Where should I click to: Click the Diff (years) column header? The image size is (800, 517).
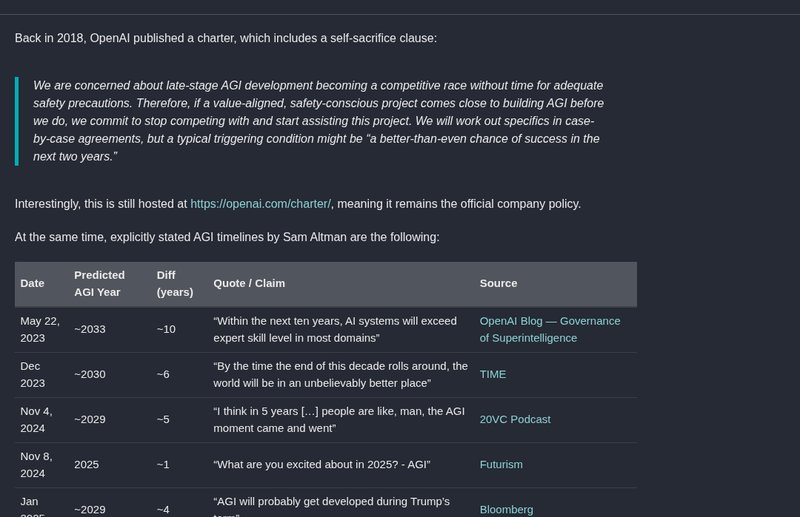(x=175, y=283)
